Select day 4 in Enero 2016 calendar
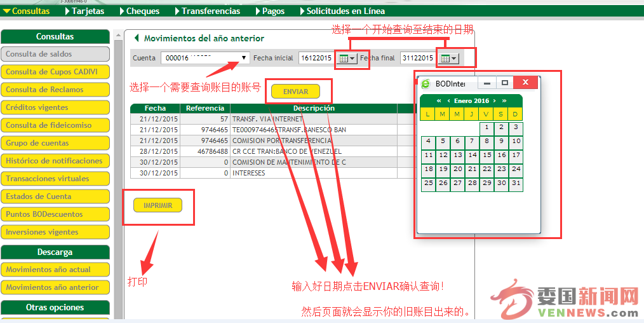Screen dimensions: 644x323 click(x=428, y=142)
